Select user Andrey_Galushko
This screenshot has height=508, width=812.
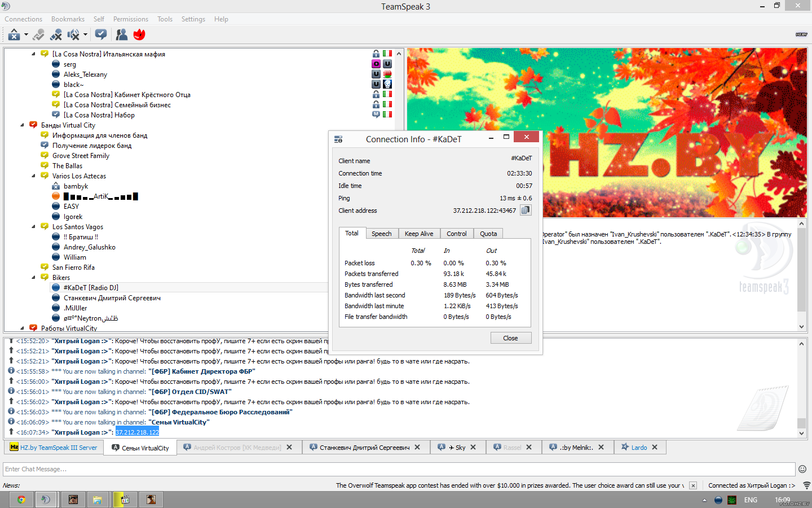[89, 247]
